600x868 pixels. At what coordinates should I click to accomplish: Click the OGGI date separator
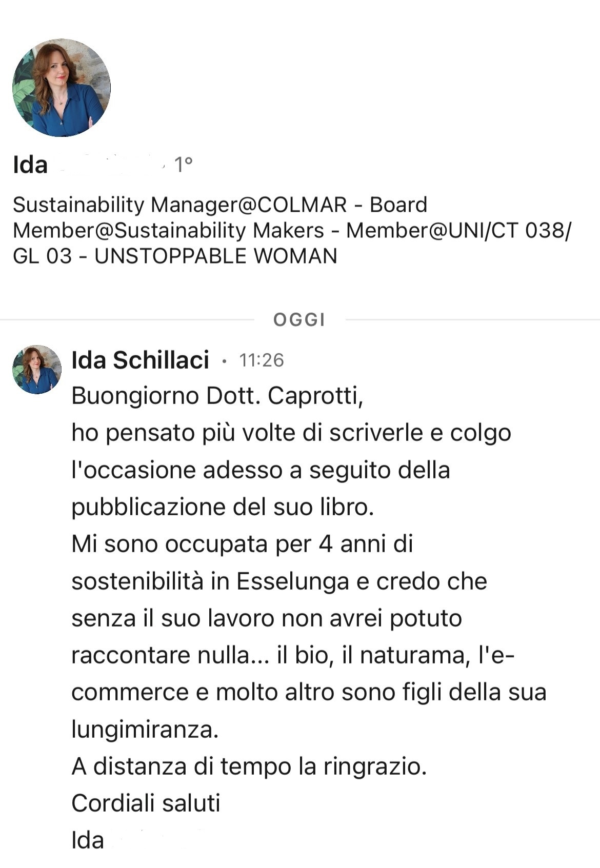click(x=299, y=320)
